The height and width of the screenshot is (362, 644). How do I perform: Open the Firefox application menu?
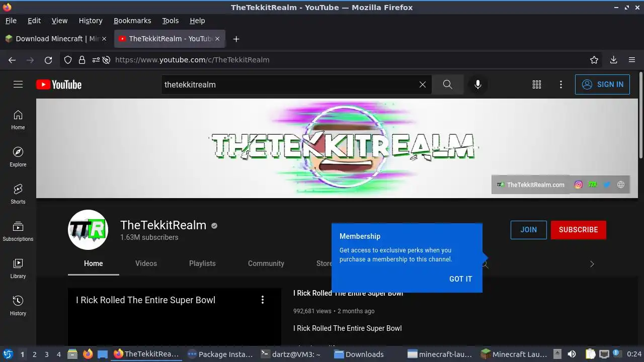pyautogui.click(x=632, y=60)
